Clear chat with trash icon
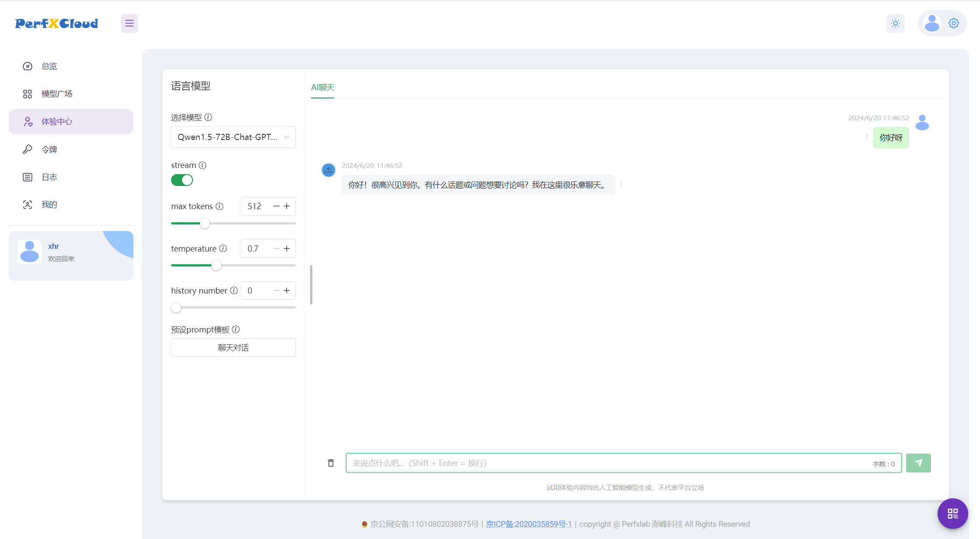Image resolution: width=980 pixels, height=539 pixels. (x=331, y=463)
